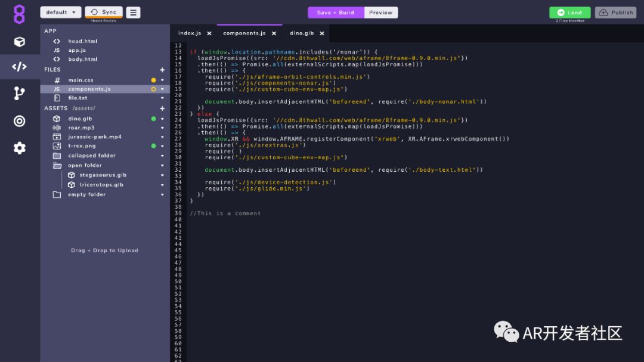The height and width of the screenshot is (362, 644).
Task: Click the dino.glb model icon
Action: click(57, 118)
